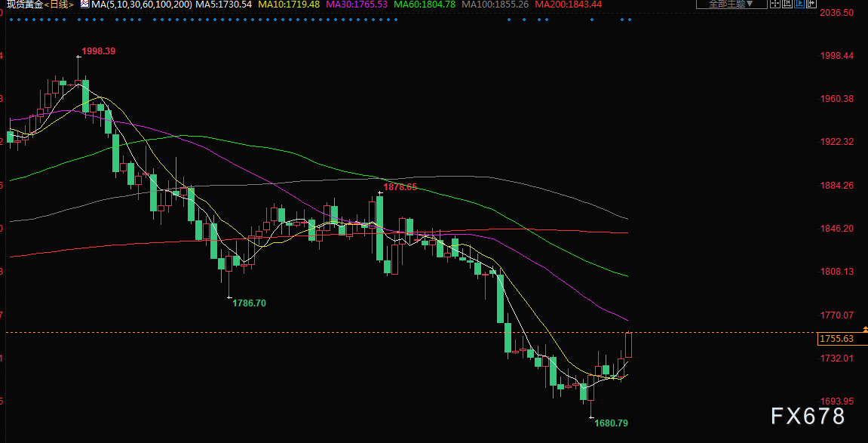Image resolution: width=868 pixels, height=443 pixels.
Task: Click the 1732.01 price axis label
Action: 838,358
